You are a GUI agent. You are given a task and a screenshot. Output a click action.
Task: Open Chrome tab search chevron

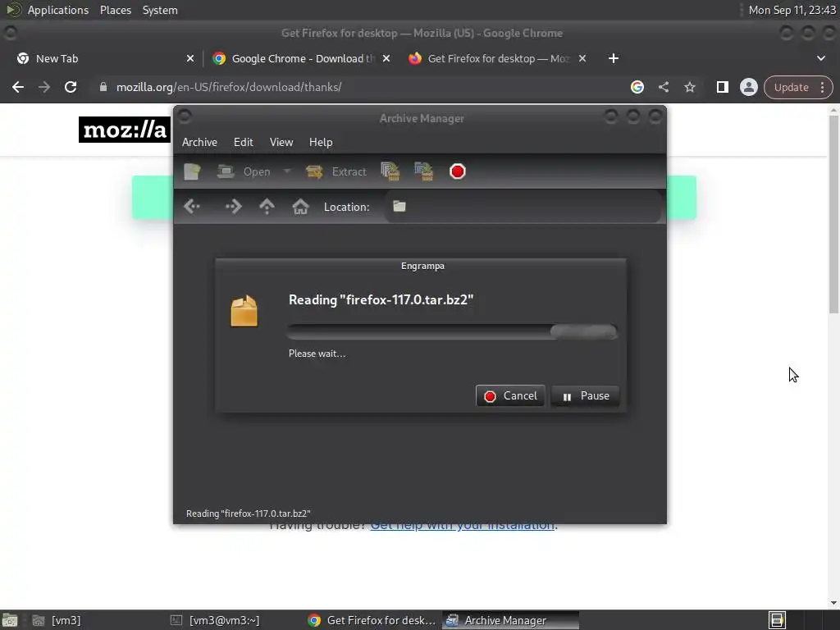click(x=820, y=58)
